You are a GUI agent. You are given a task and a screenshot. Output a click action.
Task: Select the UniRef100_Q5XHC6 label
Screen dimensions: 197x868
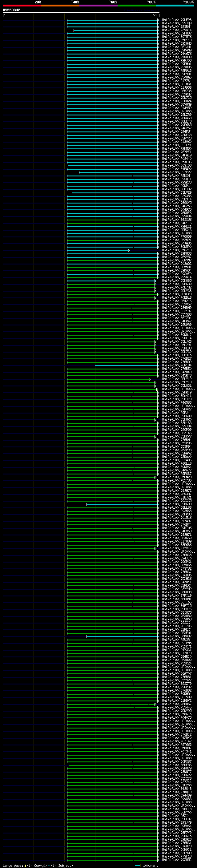177,579
